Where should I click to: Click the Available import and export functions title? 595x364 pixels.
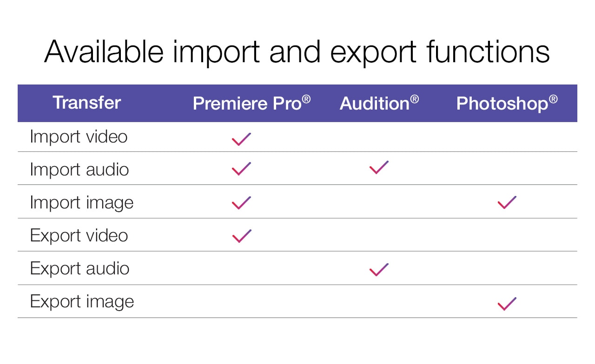pyautogui.click(x=297, y=51)
